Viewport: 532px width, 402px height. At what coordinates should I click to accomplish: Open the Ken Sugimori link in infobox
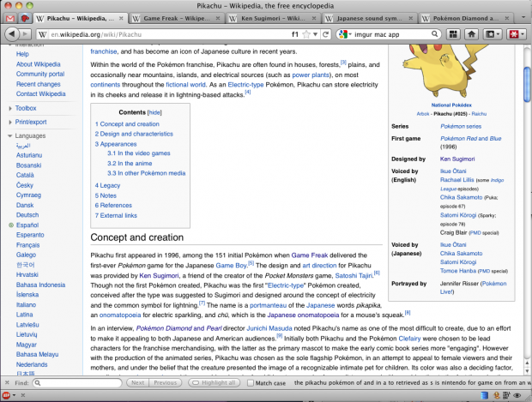(x=456, y=159)
